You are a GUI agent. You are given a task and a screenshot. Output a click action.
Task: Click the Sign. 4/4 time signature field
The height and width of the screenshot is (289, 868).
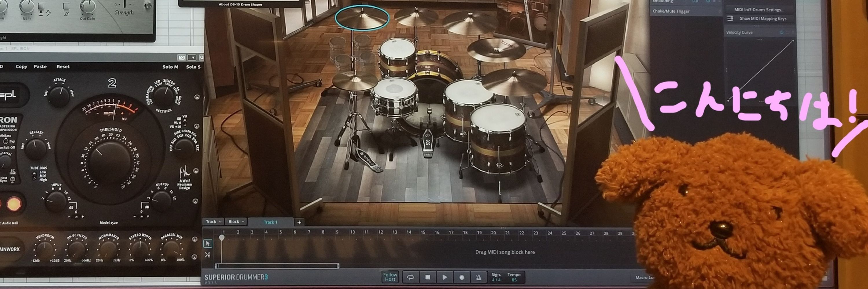point(496,277)
